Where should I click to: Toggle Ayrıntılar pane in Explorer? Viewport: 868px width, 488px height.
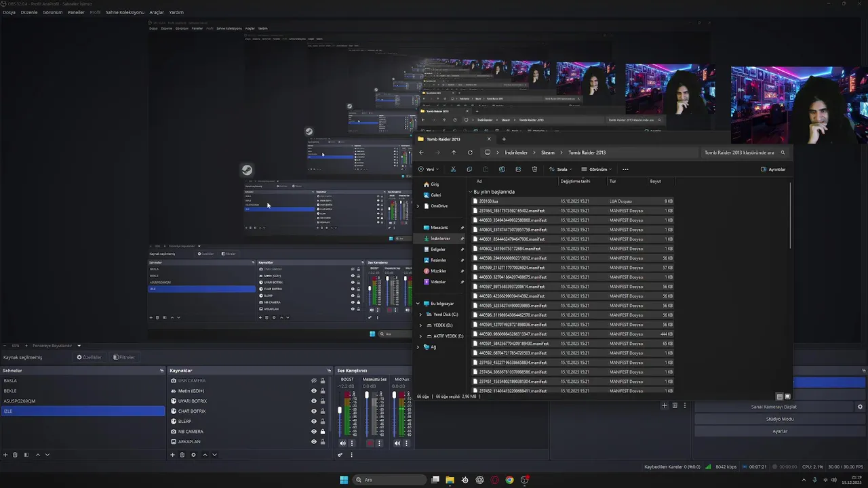coord(773,169)
